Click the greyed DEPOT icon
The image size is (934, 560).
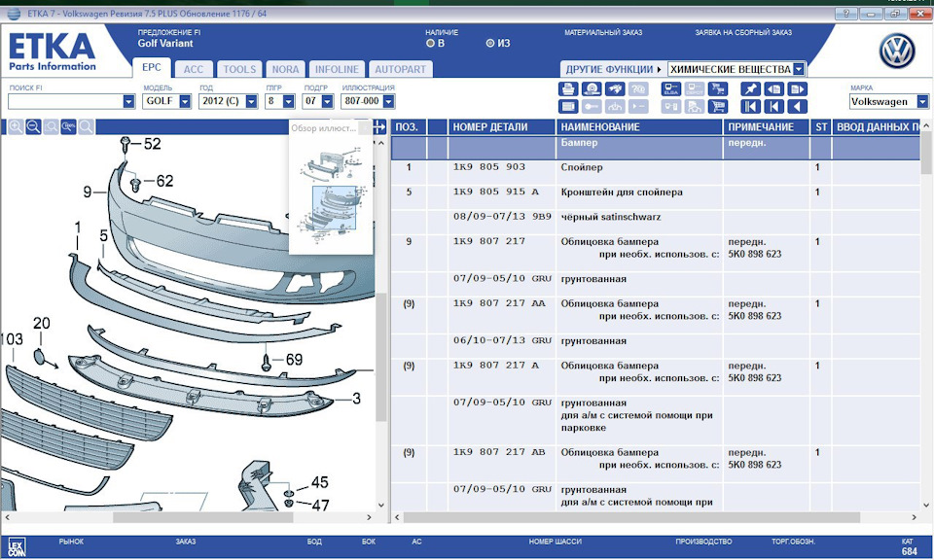[695, 89]
